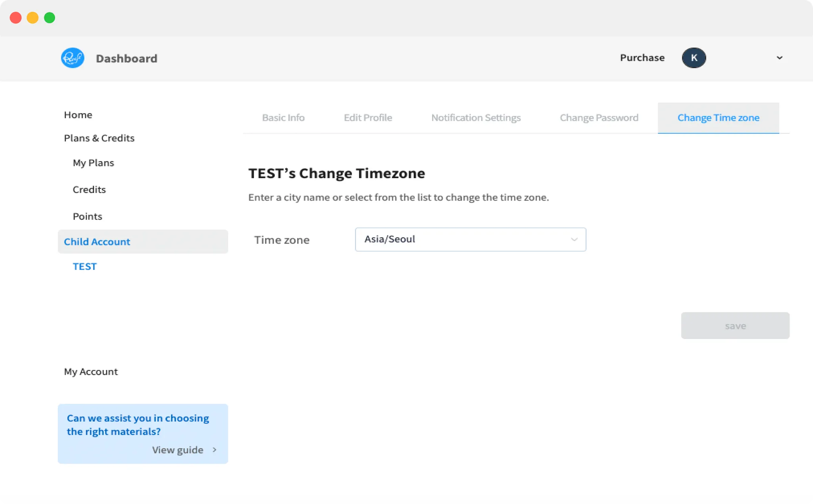Click the blue app logo icon
The width and height of the screenshot is (813, 504).
72,58
